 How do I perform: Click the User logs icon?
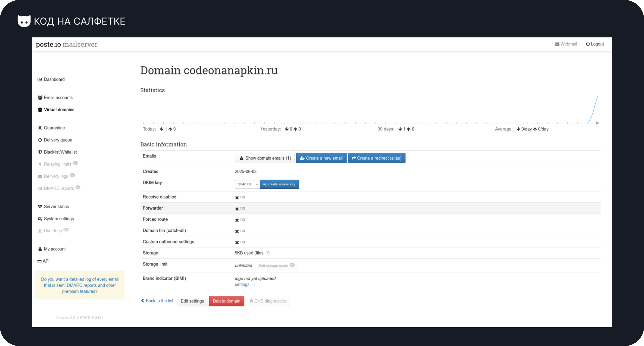pos(40,231)
